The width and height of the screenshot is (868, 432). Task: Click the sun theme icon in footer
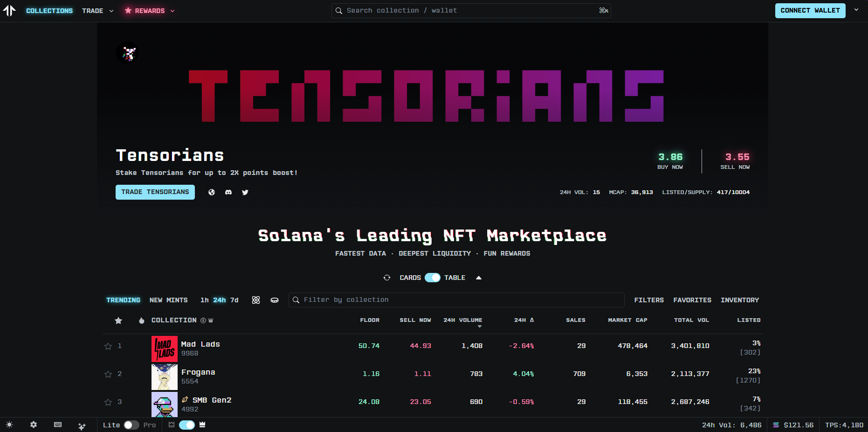(9, 425)
